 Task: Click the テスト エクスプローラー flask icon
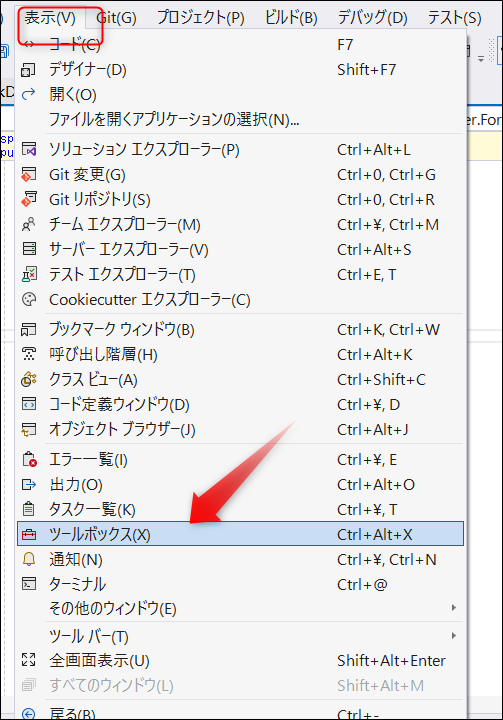click(28, 275)
